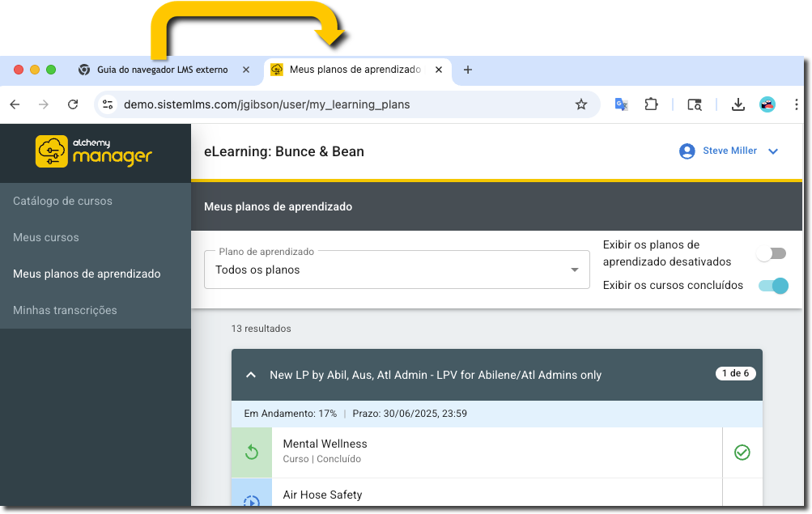The image size is (812, 514).
Task: Click the Alchemy Manager logo
Action: [94, 151]
